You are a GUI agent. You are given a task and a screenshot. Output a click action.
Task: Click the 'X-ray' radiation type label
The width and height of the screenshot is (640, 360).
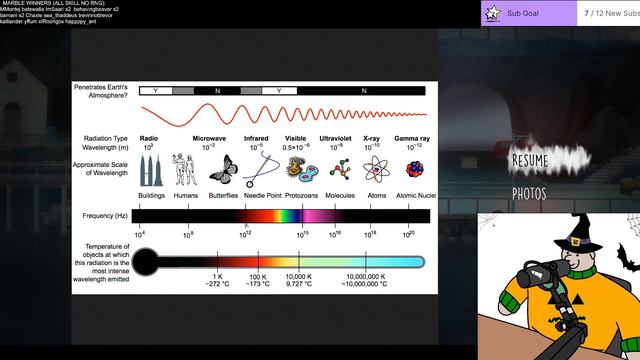[x=371, y=139]
